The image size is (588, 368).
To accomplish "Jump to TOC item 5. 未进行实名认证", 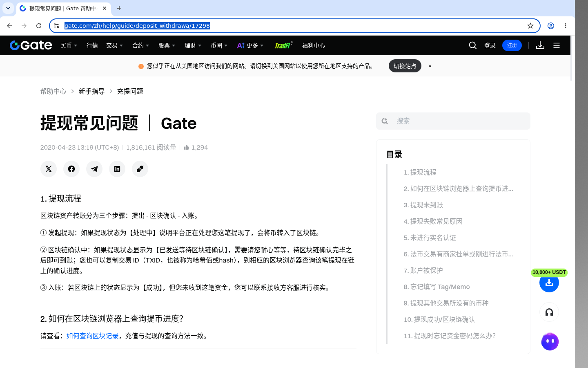I will click(430, 238).
